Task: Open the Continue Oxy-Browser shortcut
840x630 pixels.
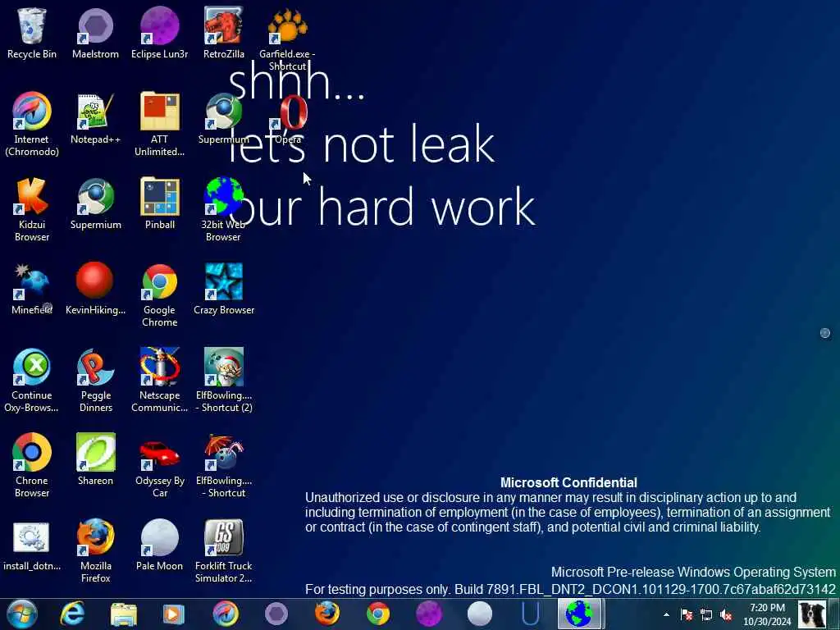Action: point(32,381)
